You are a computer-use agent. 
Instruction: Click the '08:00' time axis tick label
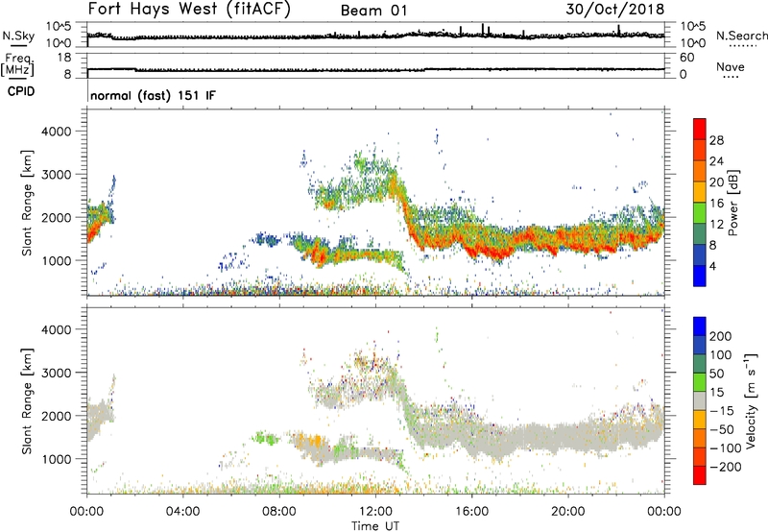tap(279, 512)
